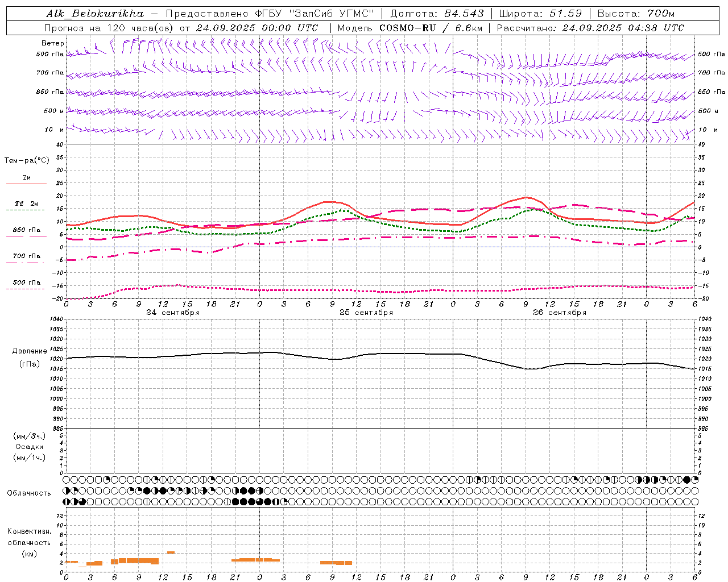
Task: Click the 25 сентября date label
Action: [x=366, y=313]
